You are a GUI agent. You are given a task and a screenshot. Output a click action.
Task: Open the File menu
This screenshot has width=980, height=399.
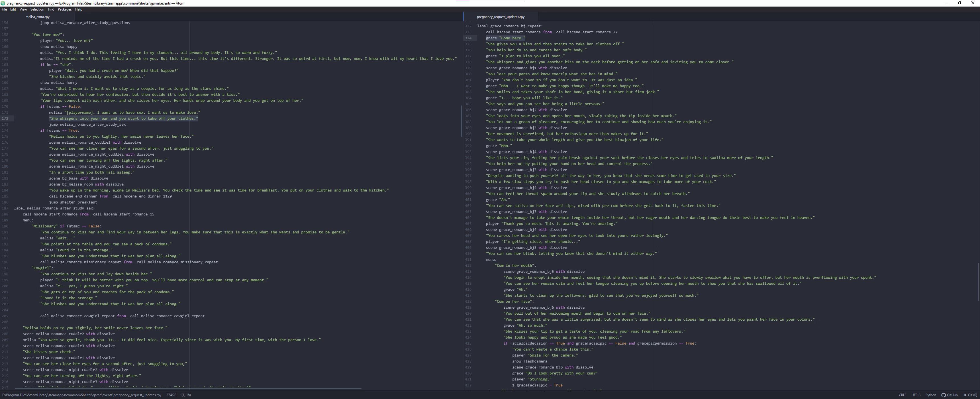4,9
